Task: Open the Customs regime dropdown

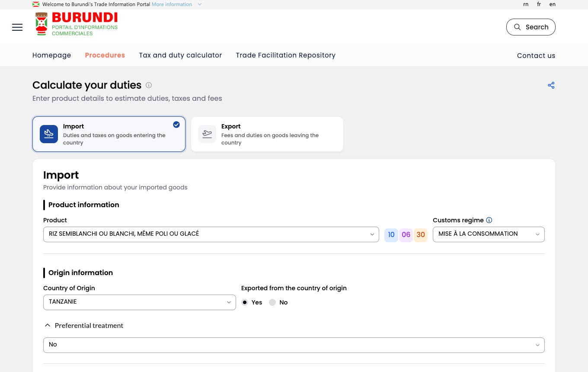Action: tap(489, 234)
